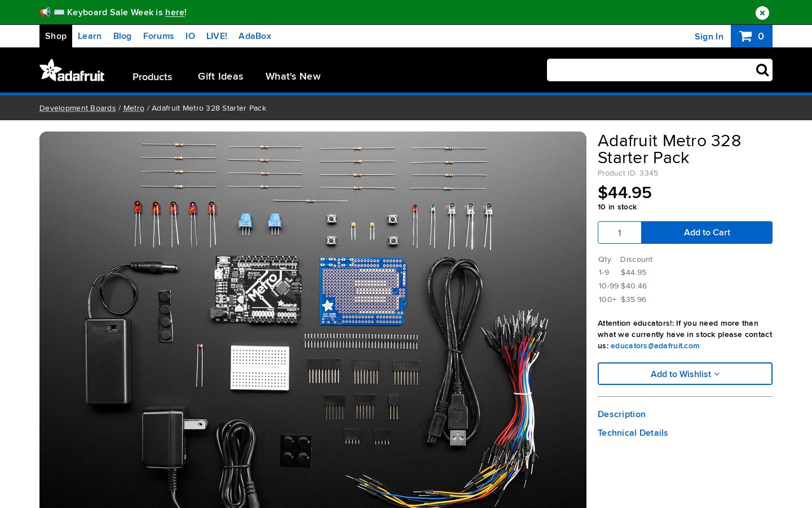This screenshot has width=812, height=508.
Task: Click the search magnifier icon
Action: 762,70
